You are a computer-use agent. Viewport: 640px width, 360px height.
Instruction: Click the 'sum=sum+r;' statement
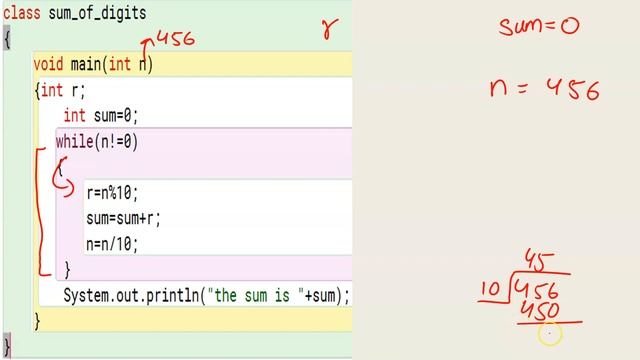coord(123,218)
